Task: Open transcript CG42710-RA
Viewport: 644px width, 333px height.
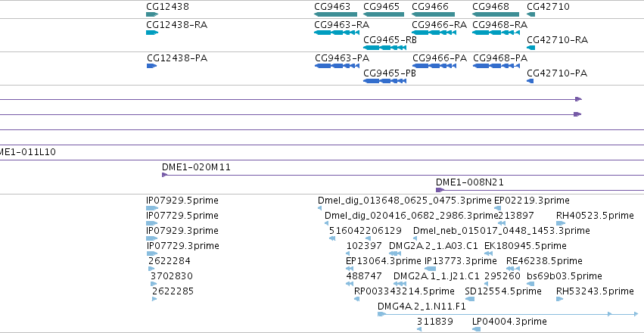Action: (557, 40)
